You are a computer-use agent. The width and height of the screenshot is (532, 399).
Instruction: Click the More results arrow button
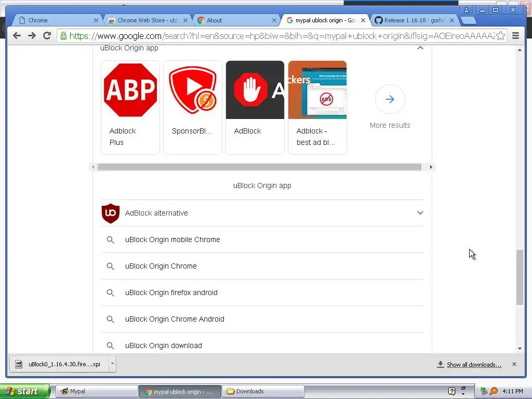(x=390, y=99)
